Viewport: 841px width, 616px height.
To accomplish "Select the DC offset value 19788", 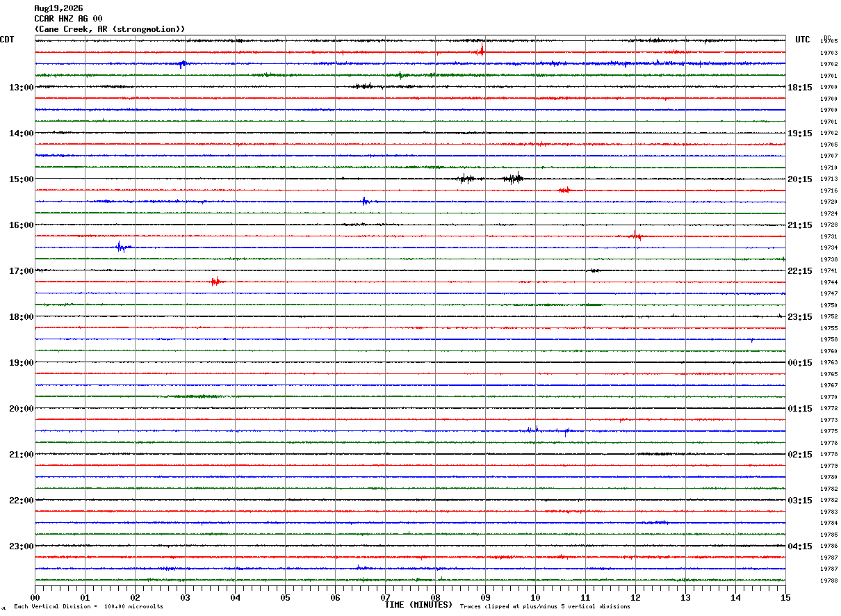I will [x=828, y=581].
